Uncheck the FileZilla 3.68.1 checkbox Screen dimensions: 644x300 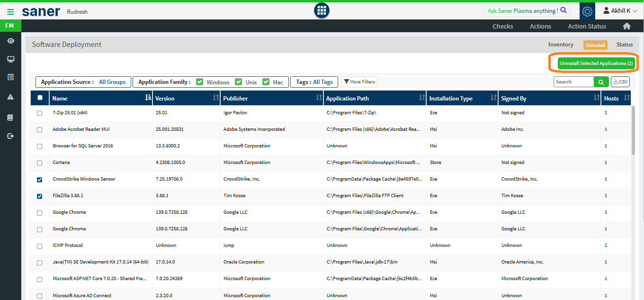point(40,196)
